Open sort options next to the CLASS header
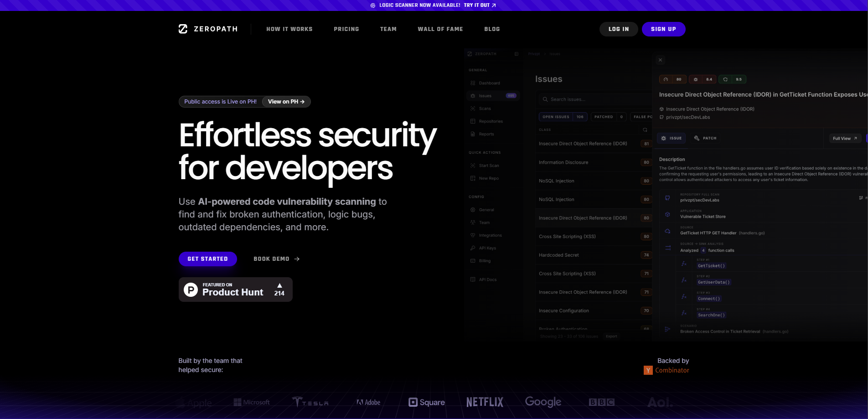Screen dimensions: 868x419 645,129
